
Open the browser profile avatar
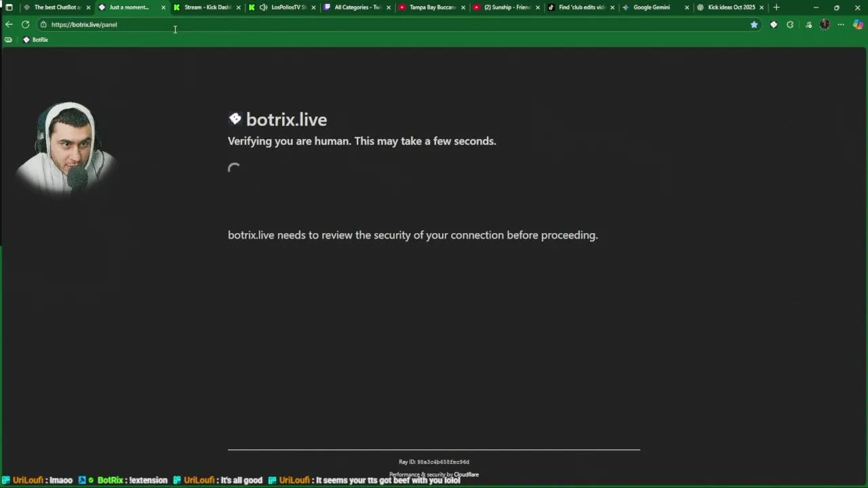(x=825, y=24)
